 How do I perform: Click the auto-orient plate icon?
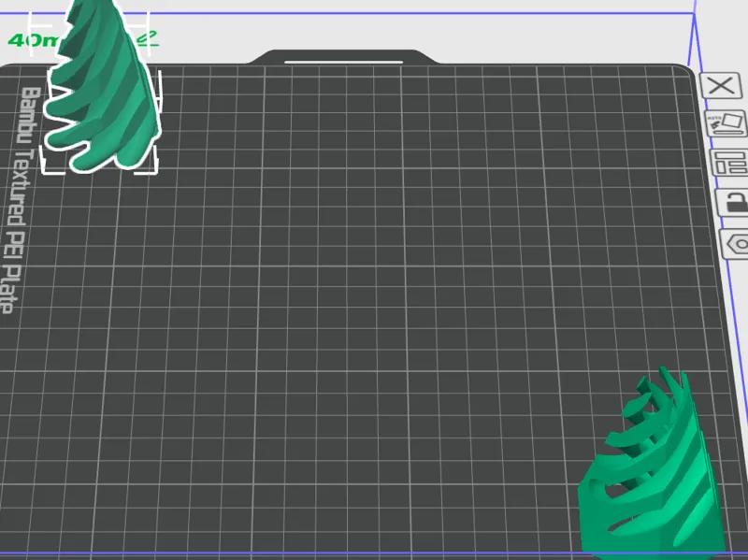pos(727,124)
